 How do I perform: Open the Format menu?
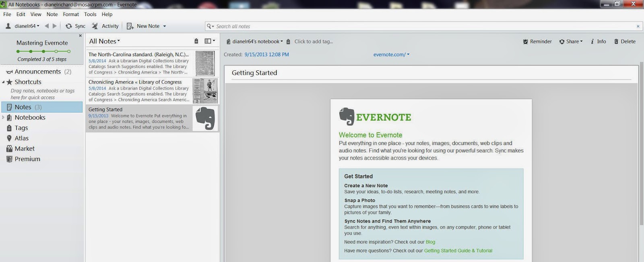[71, 14]
